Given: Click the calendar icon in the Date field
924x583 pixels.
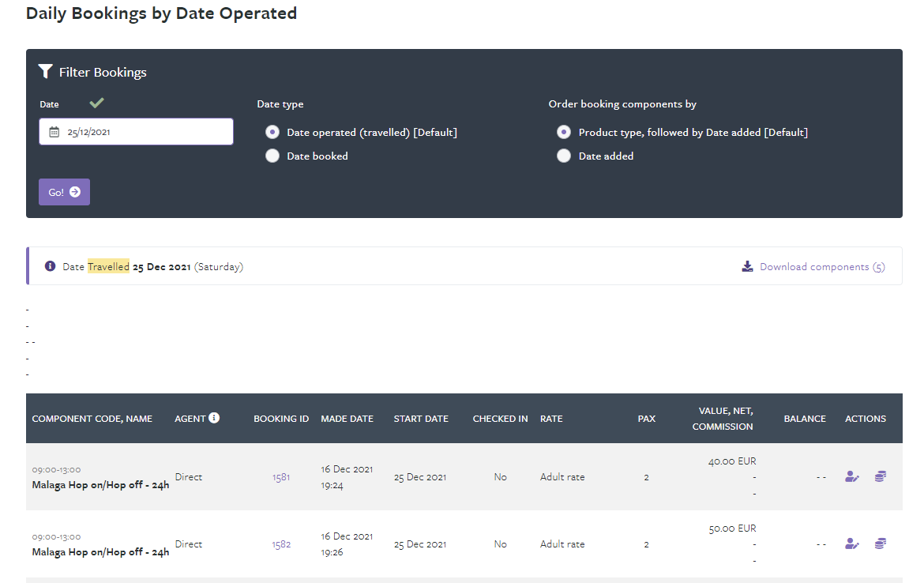Looking at the screenshot, I should click(x=54, y=132).
